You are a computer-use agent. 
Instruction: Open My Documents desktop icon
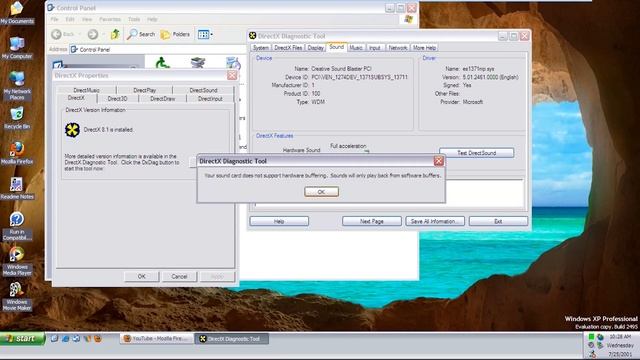(17, 13)
